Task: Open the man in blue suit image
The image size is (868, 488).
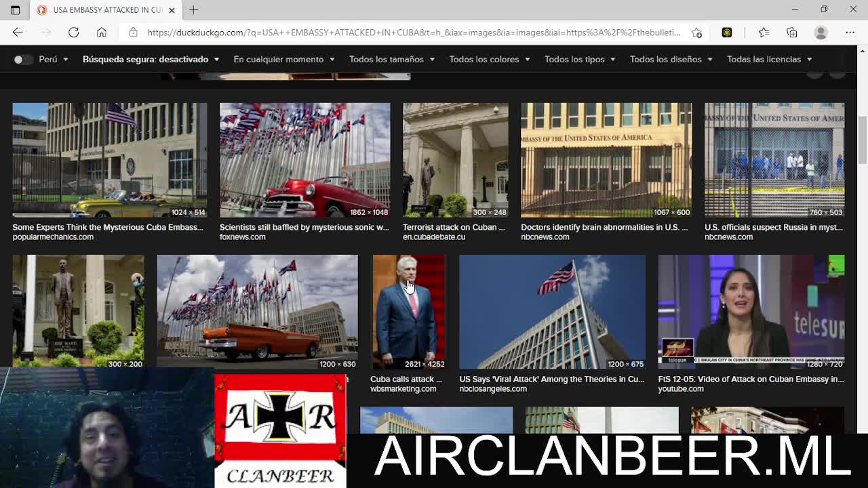Action: [408, 312]
